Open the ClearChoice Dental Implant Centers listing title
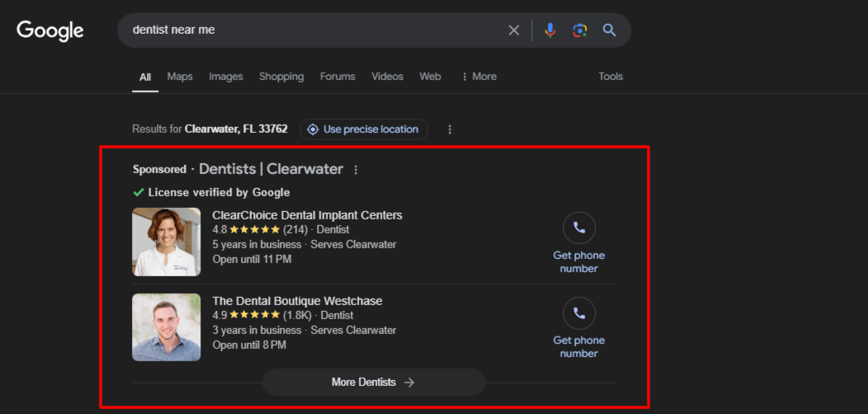 tap(307, 215)
